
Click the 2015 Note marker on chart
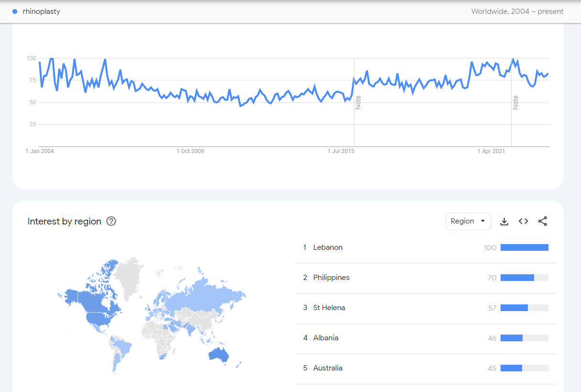point(358,102)
